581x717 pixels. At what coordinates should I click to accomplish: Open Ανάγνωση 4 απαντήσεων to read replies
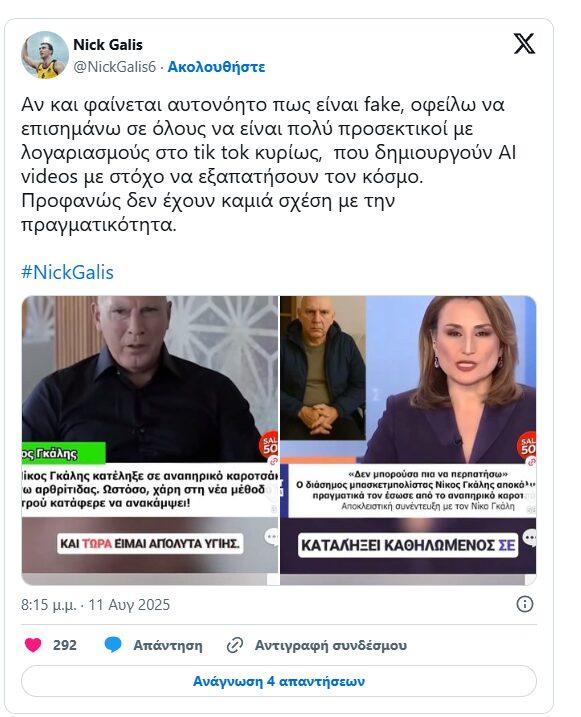(278, 681)
